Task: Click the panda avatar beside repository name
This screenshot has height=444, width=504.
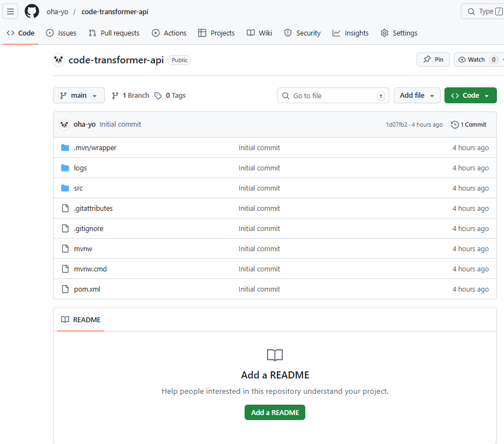Action: [59, 60]
